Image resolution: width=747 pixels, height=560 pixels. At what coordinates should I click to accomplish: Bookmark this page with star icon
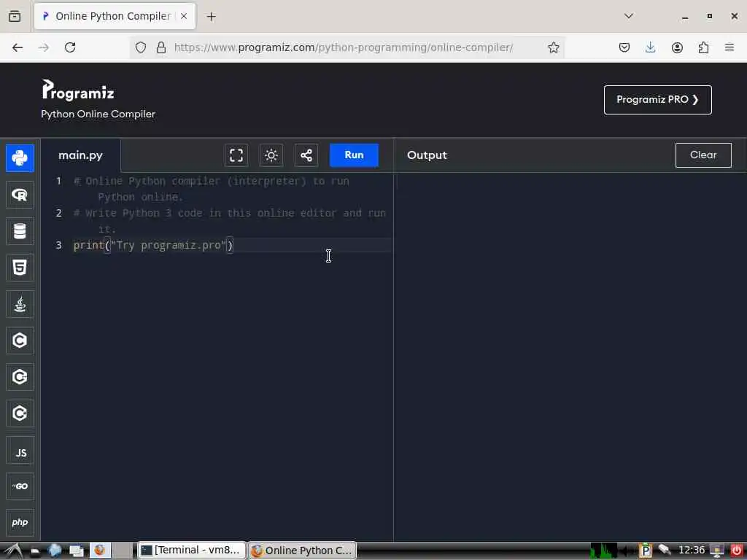pos(553,47)
